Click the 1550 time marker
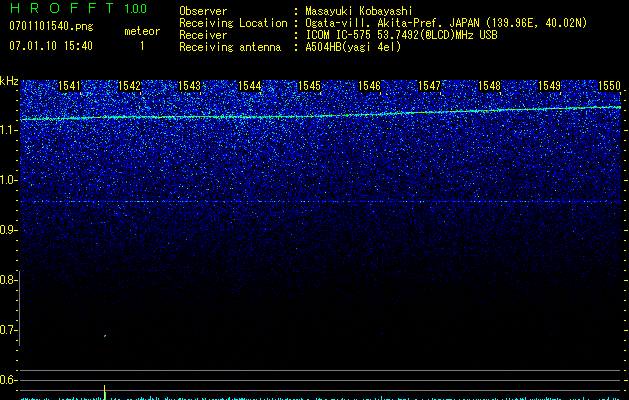 point(609,86)
